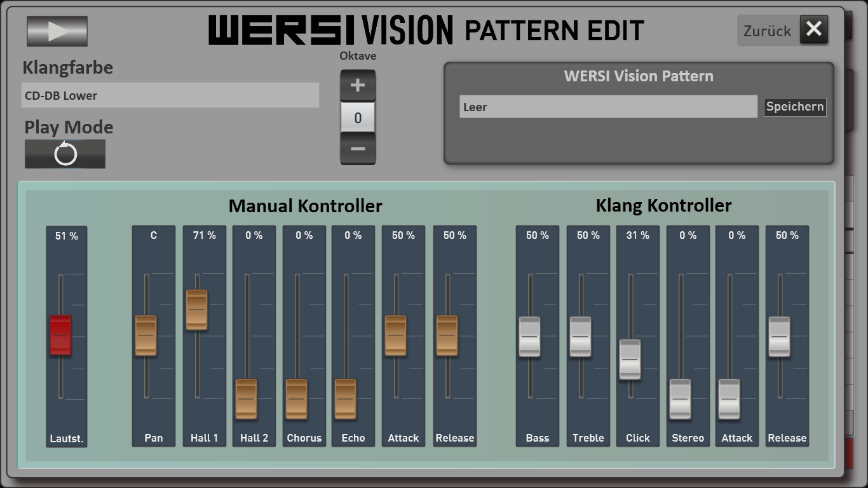Grab the red Lautst. volume fader
The width and height of the screenshot is (868, 488).
(x=60, y=335)
